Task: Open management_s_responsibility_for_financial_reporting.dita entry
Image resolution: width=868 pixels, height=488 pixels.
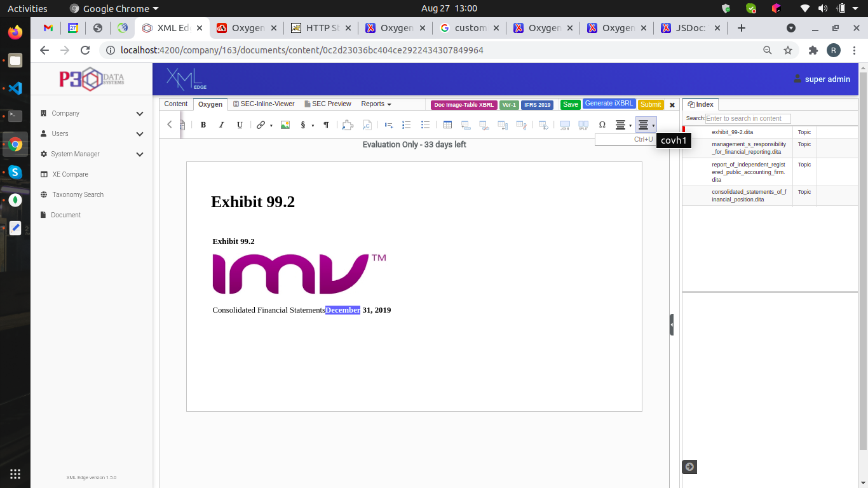Action: coord(749,148)
